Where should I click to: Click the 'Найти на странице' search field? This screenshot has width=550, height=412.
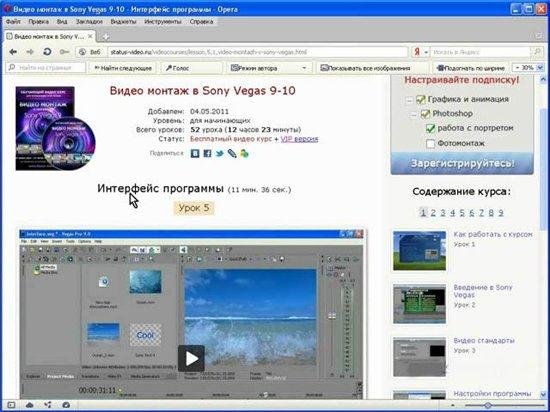(46, 68)
